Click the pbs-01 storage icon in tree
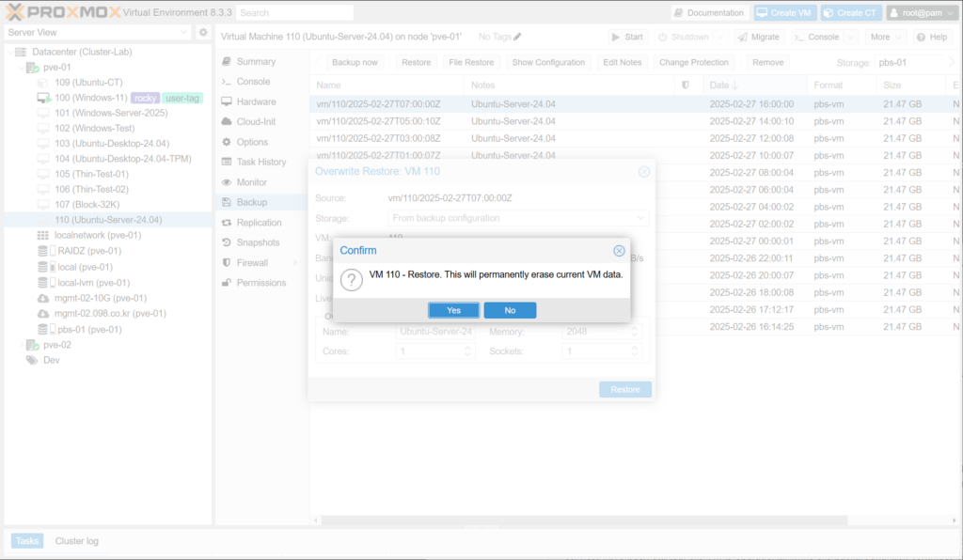Viewport: 963px width, 560px height. (x=43, y=330)
